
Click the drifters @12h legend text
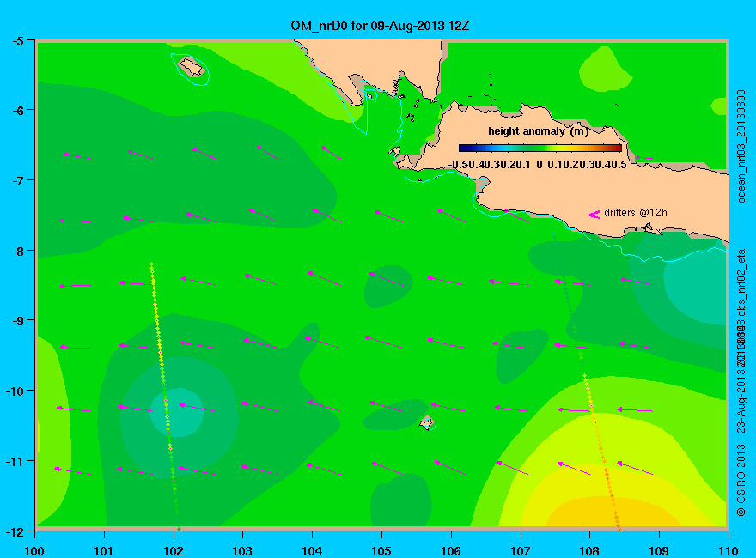point(636,213)
